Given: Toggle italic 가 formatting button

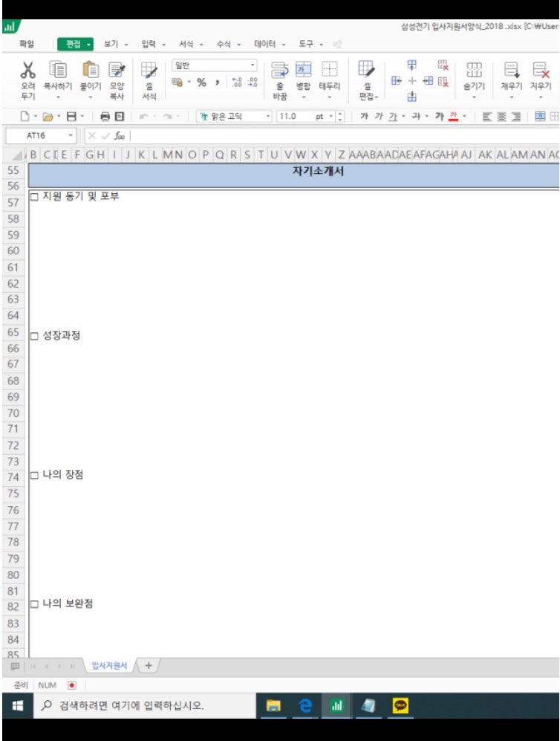Looking at the screenshot, I should pyautogui.click(x=379, y=117).
